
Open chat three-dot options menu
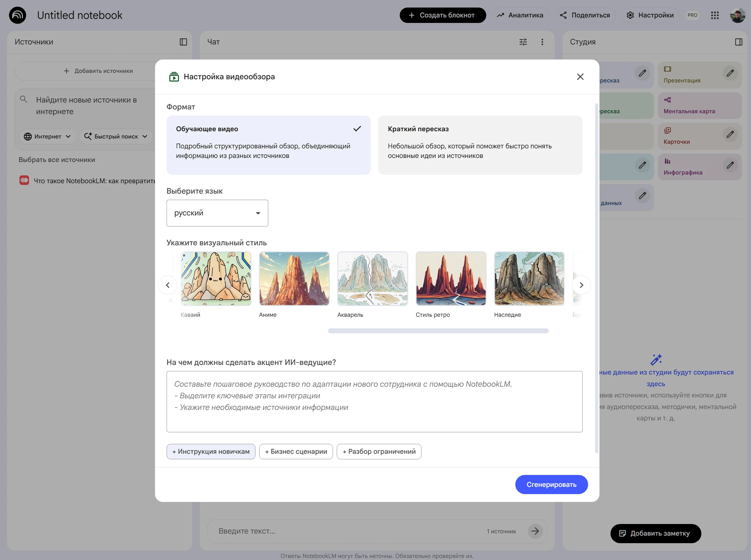click(542, 42)
